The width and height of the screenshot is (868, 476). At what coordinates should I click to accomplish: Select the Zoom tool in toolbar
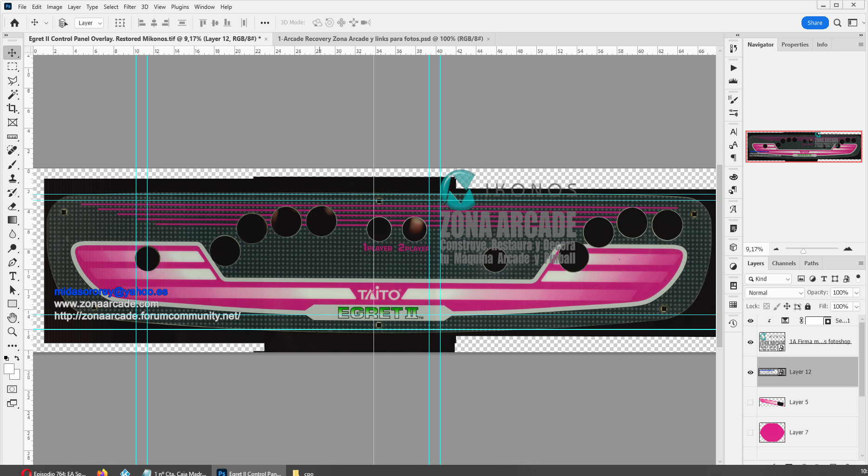pyautogui.click(x=12, y=332)
